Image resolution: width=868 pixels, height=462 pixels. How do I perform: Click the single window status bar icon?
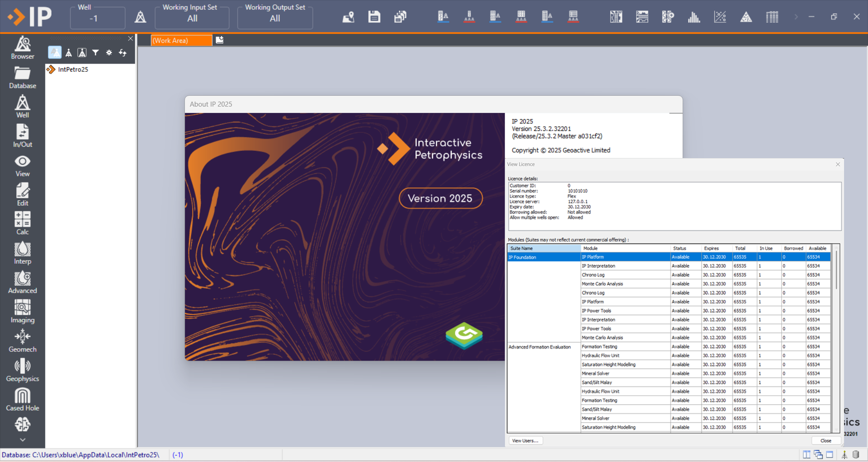pos(830,455)
